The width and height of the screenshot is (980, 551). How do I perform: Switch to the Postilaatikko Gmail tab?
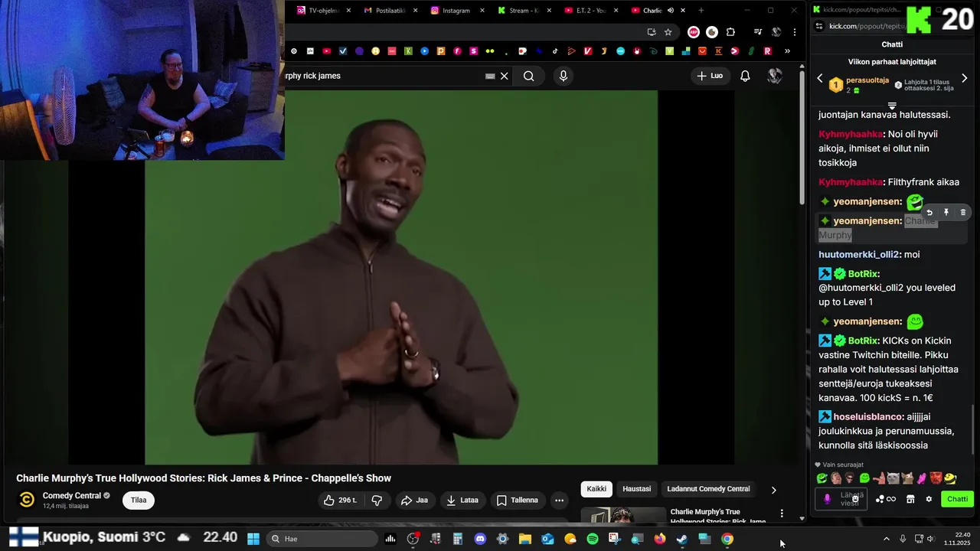tap(390, 11)
